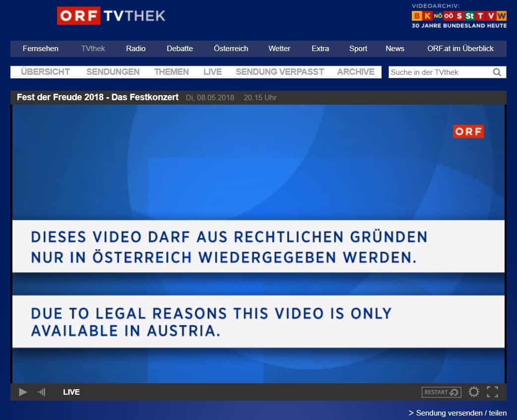Open the TVthek navigation item
Viewport: 517px width, 420px height.
tap(93, 49)
